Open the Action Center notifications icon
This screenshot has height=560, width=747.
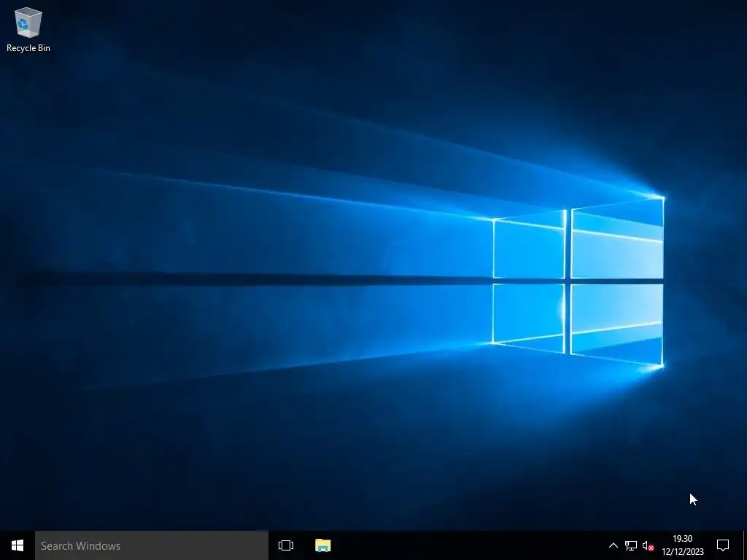(x=723, y=545)
